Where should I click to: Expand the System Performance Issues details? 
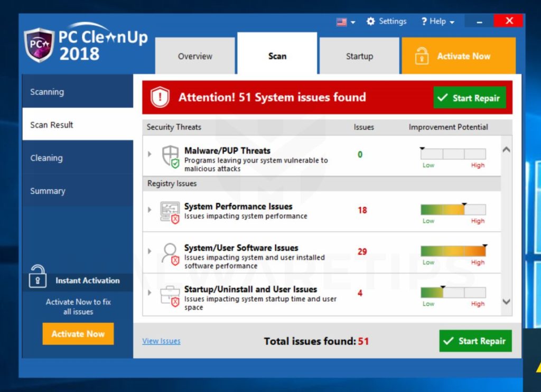pos(150,209)
